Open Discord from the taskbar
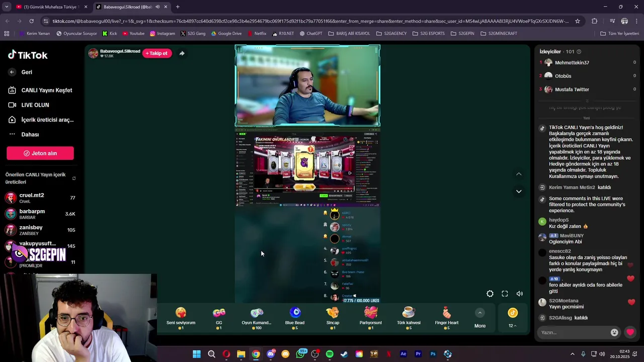This screenshot has height=362, width=644. [271, 354]
